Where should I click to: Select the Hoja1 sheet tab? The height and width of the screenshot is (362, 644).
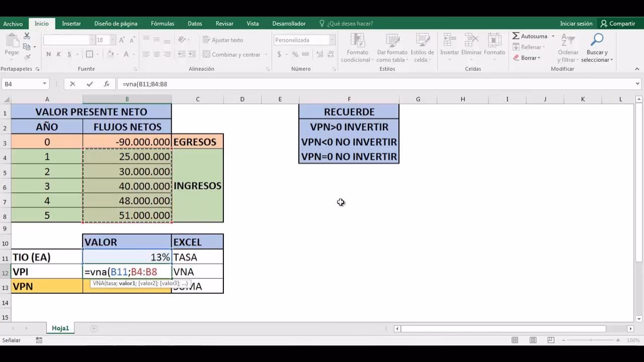point(60,327)
